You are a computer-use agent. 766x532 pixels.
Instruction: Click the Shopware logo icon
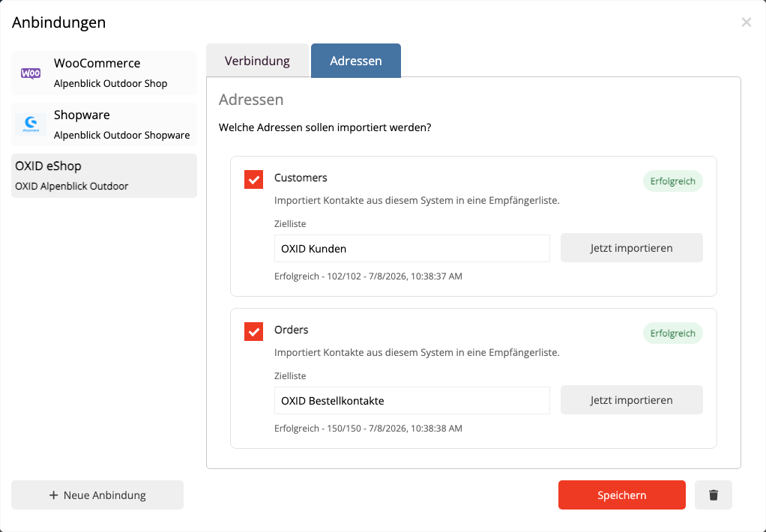click(31, 124)
